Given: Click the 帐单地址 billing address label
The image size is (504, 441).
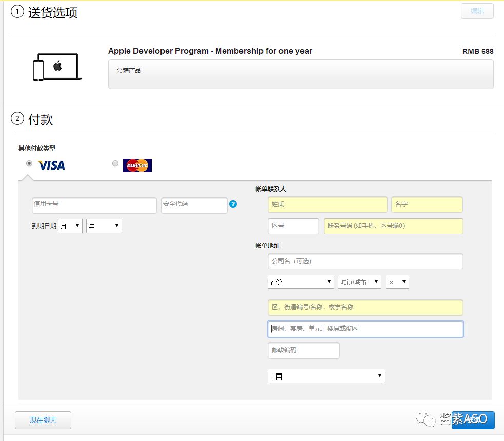Looking at the screenshot, I should click(x=268, y=246).
